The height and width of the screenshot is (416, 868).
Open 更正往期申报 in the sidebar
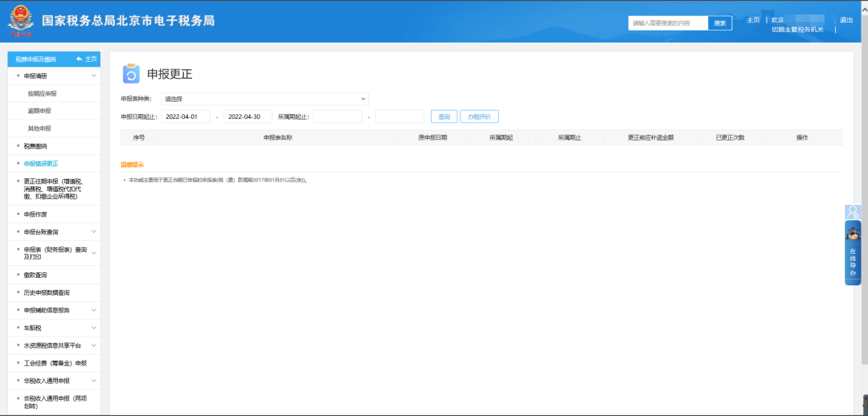54,189
